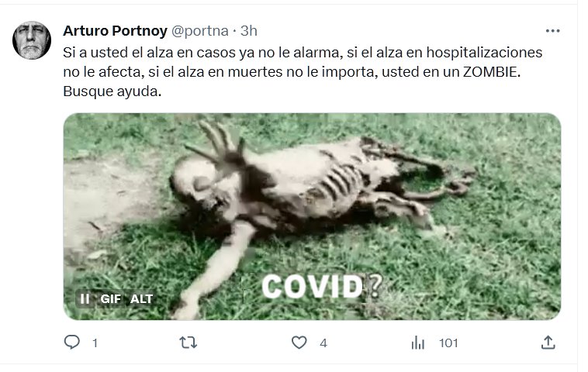Screen dimensions: 588x372
Task: Open the Arturo Portnoy display name link
Action: coord(115,31)
